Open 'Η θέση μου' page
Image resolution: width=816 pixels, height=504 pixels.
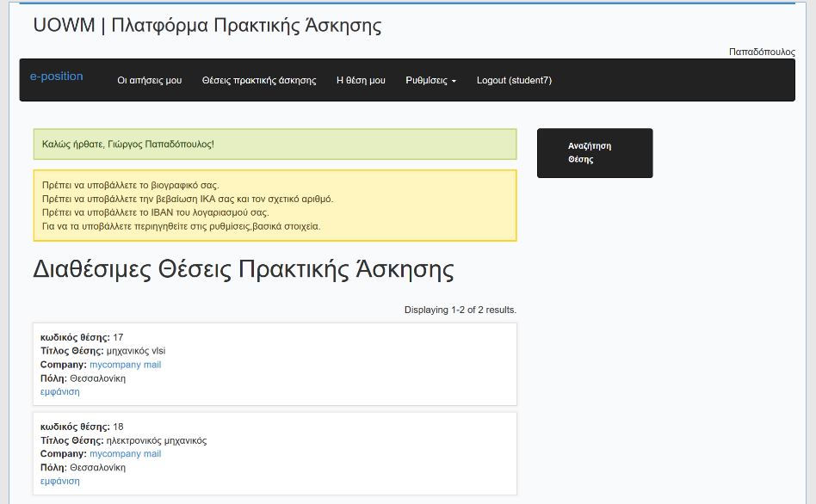(x=361, y=80)
